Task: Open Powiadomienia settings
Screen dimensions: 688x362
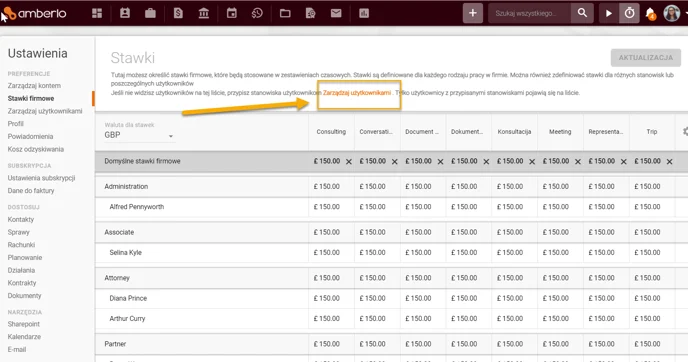Action: [x=30, y=136]
